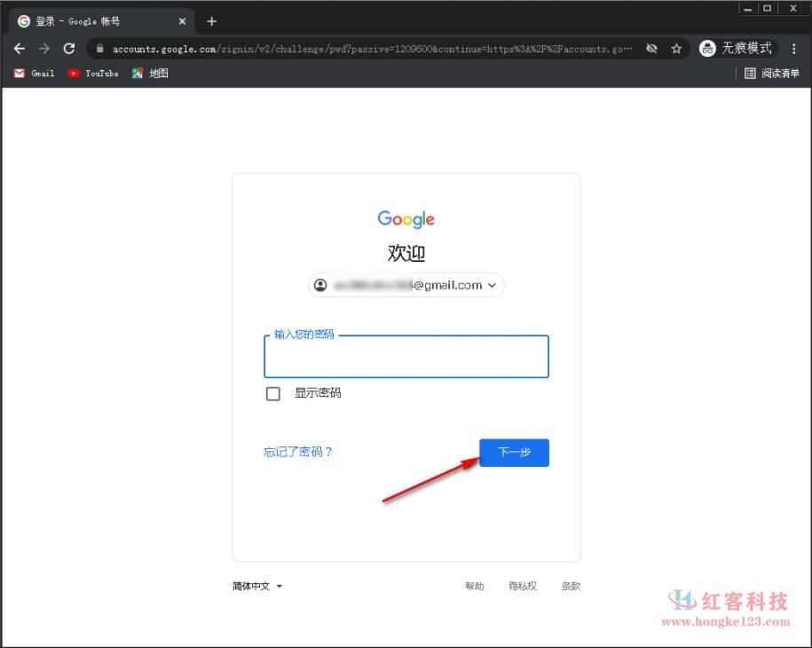Click the blue 下一步 button
Image resolution: width=812 pixels, height=648 pixels.
515,453
